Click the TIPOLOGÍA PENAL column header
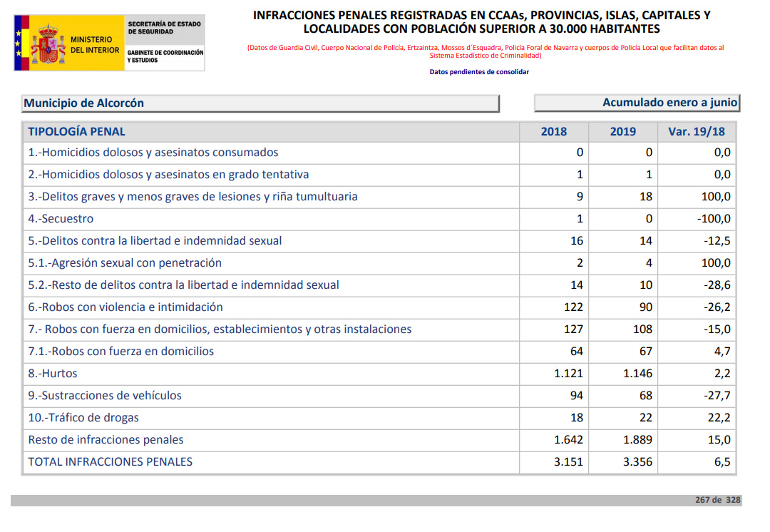 click(76, 131)
